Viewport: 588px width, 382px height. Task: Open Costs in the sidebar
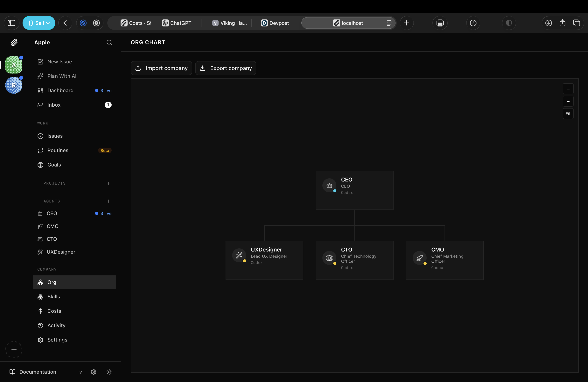click(54, 311)
